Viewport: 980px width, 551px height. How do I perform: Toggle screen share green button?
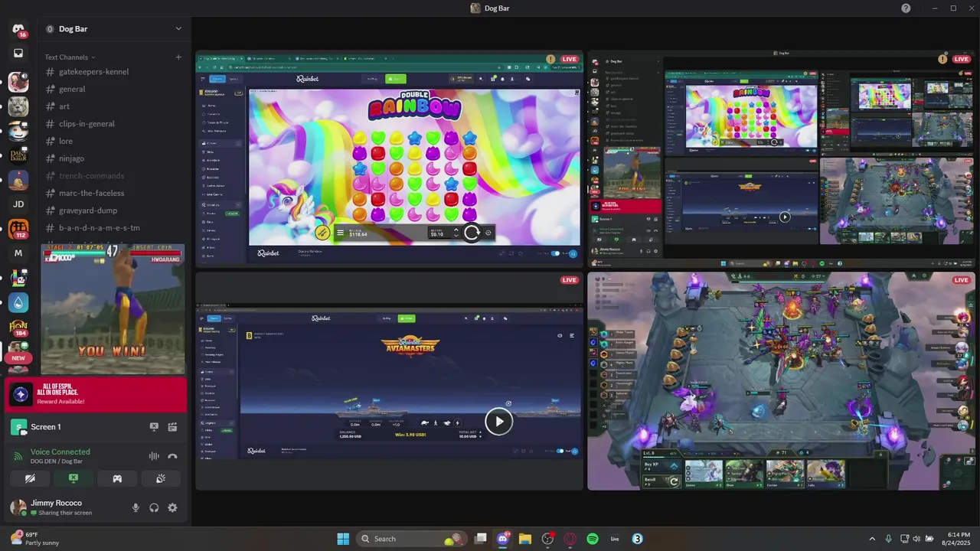73,478
